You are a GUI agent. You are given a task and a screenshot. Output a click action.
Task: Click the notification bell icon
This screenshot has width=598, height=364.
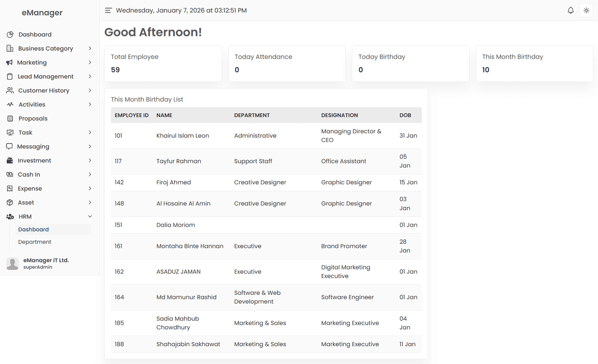click(571, 10)
